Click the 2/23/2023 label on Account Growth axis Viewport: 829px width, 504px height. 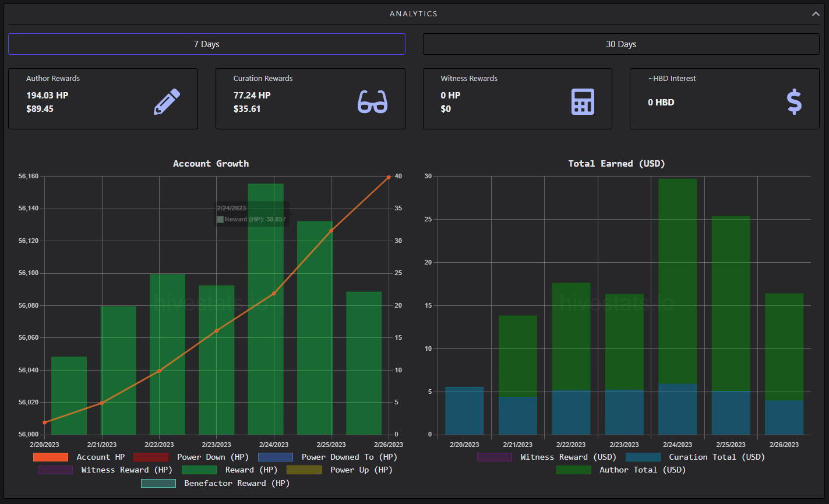click(x=216, y=445)
